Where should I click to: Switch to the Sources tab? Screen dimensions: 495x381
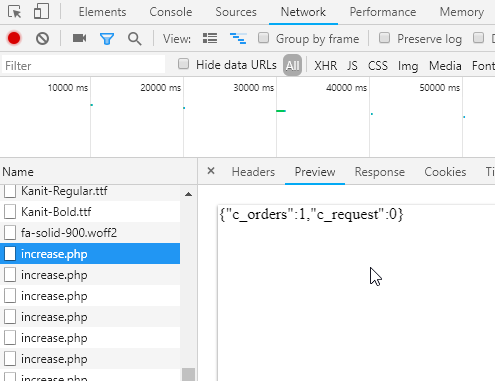click(x=236, y=12)
